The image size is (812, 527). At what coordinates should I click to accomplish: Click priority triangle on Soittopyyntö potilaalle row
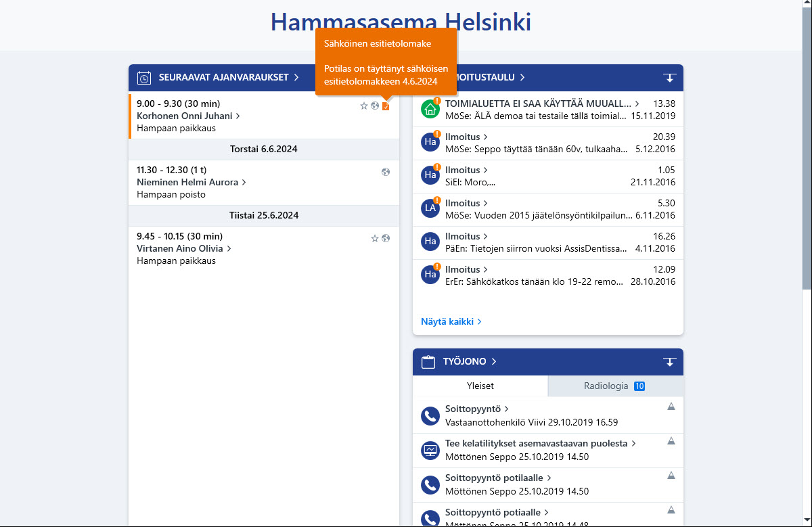671,476
